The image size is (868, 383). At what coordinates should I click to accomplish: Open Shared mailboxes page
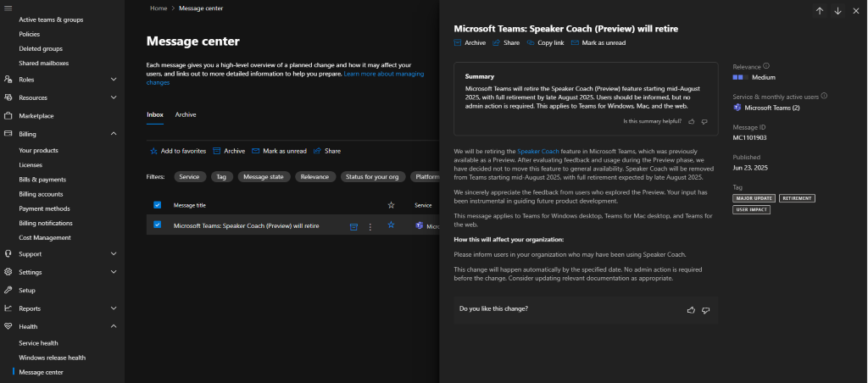[x=44, y=63]
